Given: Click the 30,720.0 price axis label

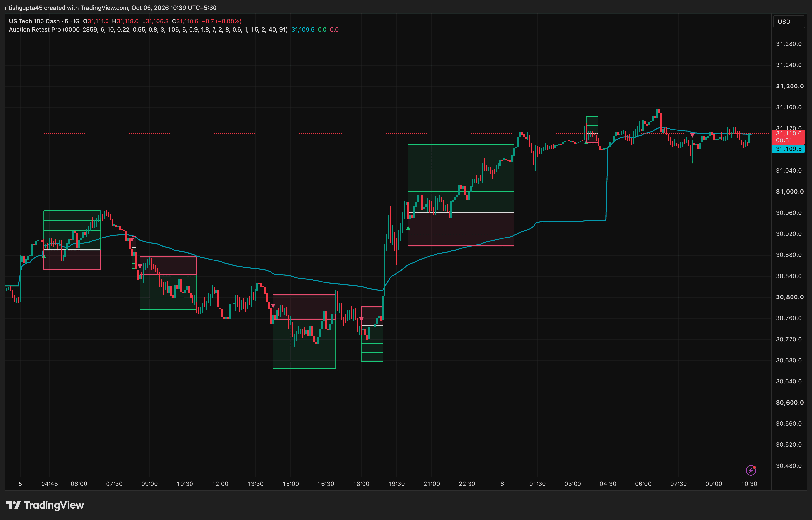Looking at the screenshot, I should click(x=789, y=339).
